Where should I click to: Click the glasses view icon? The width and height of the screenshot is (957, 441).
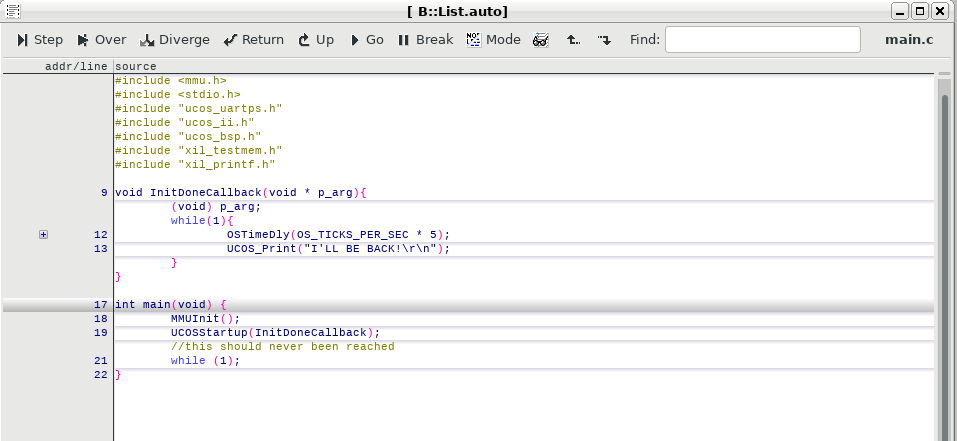[x=540, y=40]
